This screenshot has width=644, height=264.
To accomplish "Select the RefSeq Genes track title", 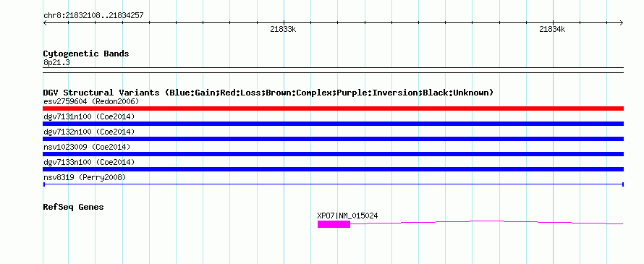I will (73, 207).
